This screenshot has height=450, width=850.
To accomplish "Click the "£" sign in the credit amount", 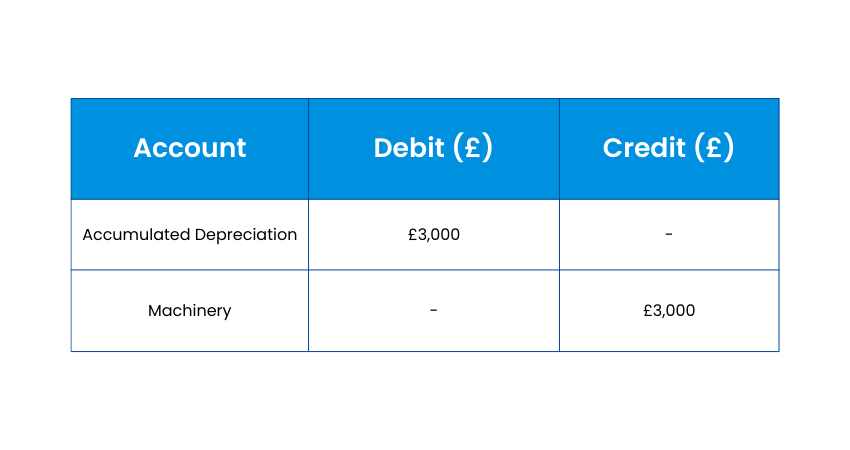I will pos(647,311).
